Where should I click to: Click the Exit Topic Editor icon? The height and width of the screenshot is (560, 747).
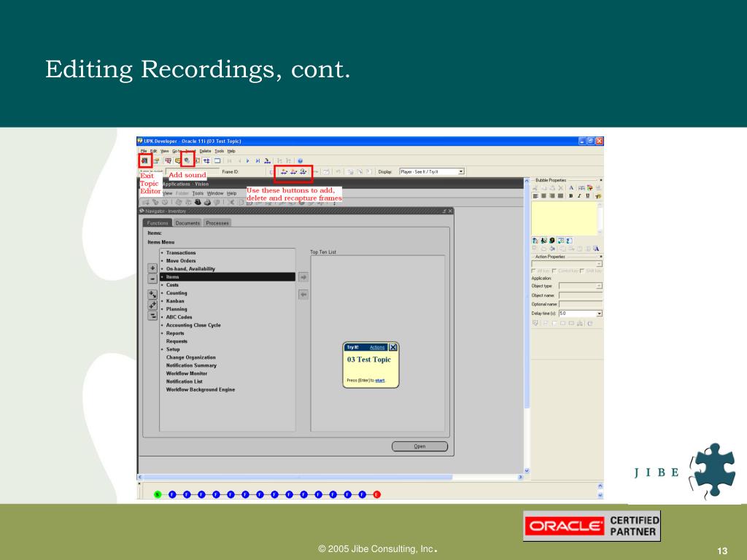click(x=144, y=161)
